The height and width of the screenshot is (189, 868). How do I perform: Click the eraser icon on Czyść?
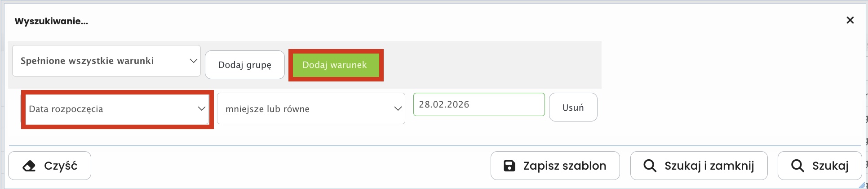coord(29,166)
